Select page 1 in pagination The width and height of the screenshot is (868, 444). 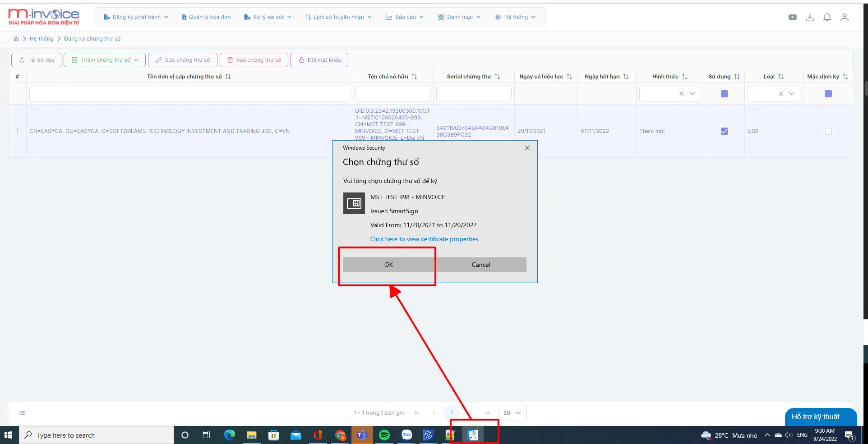(452, 413)
